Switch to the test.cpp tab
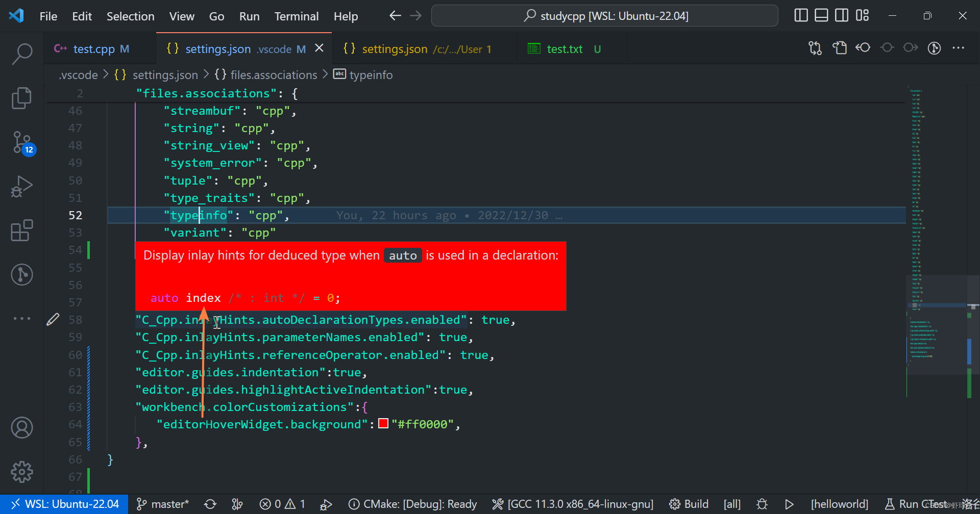 tap(100, 48)
